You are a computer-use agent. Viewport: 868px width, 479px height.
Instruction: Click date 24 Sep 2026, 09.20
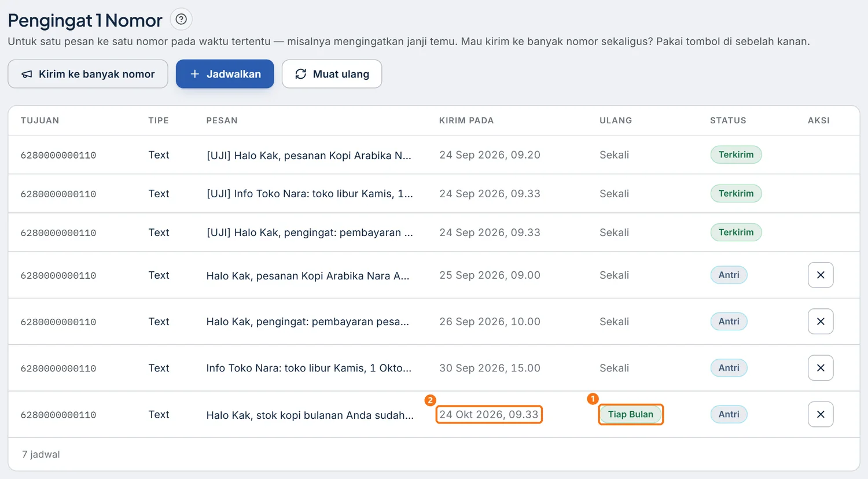tap(490, 155)
